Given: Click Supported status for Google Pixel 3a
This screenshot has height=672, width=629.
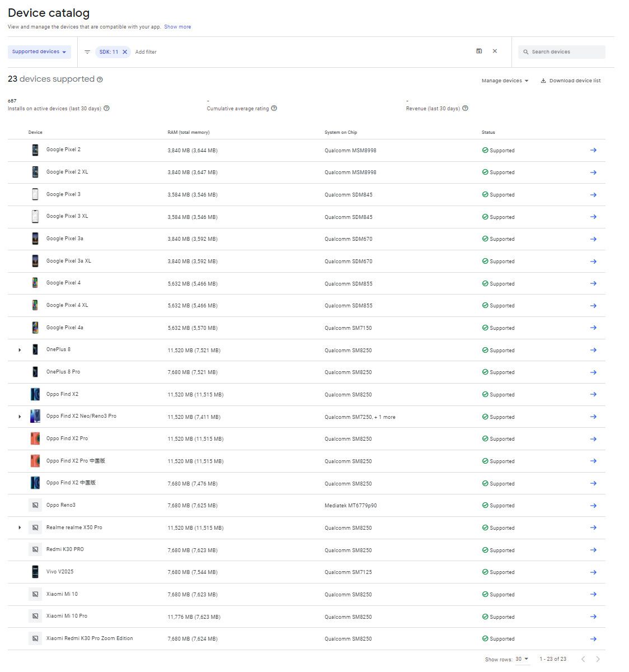Looking at the screenshot, I should (498, 239).
